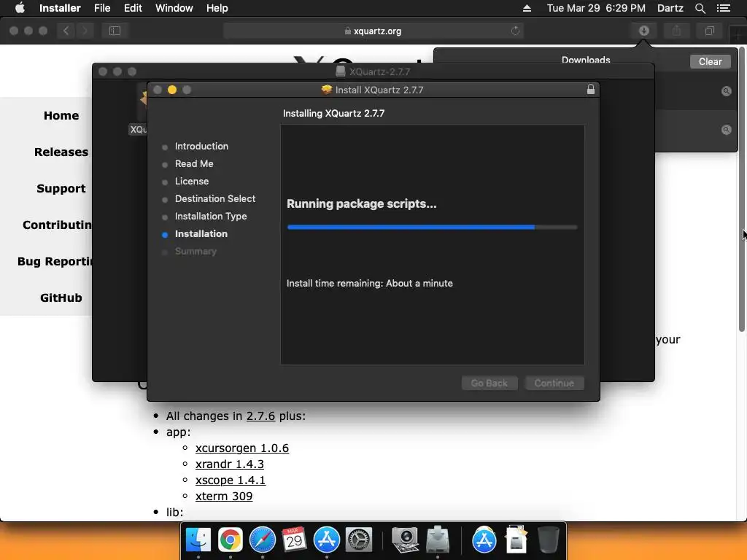Open Google Chrome from the Dock
This screenshot has width=747, height=560.
tap(230, 540)
